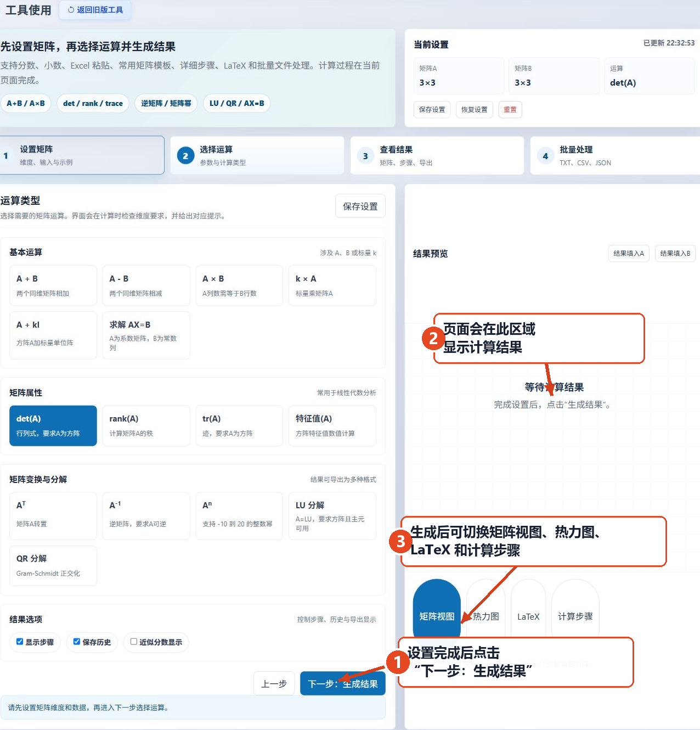Click the 恢复设置 button
Image resolution: width=700 pixels, height=730 pixels.
click(x=474, y=109)
